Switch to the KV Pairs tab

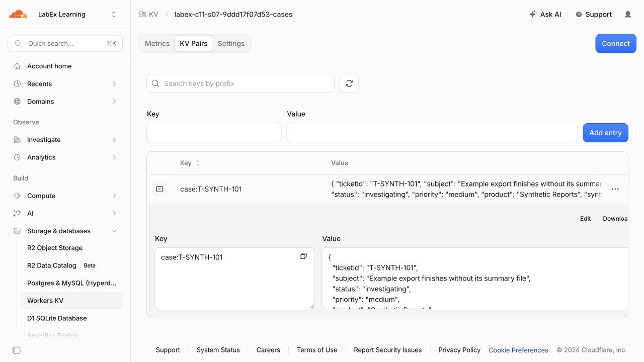[194, 44]
